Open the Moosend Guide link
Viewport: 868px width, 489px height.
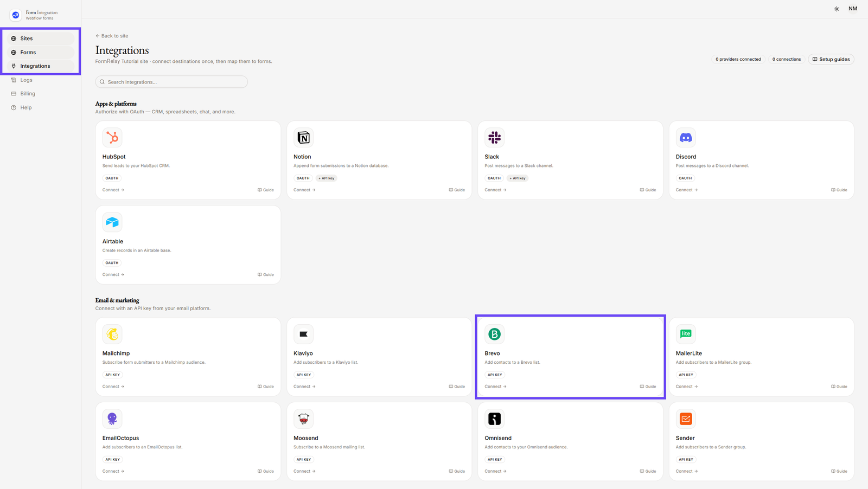(457, 471)
